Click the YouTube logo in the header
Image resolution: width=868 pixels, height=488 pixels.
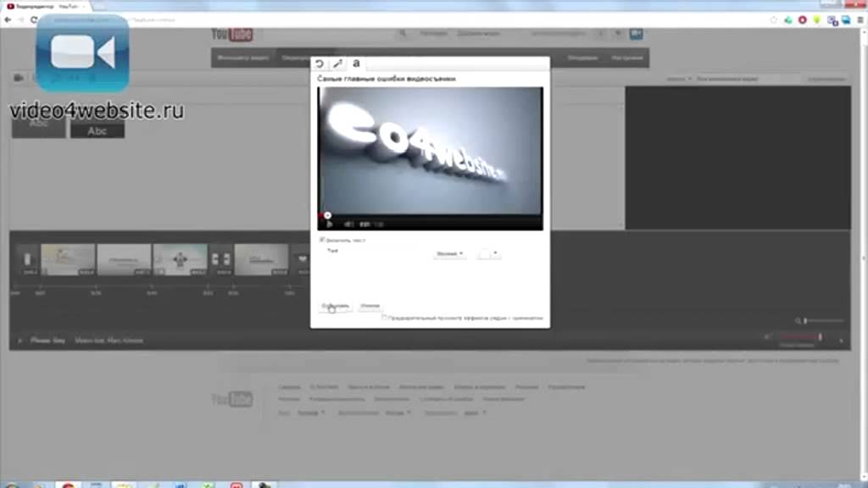point(232,34)
